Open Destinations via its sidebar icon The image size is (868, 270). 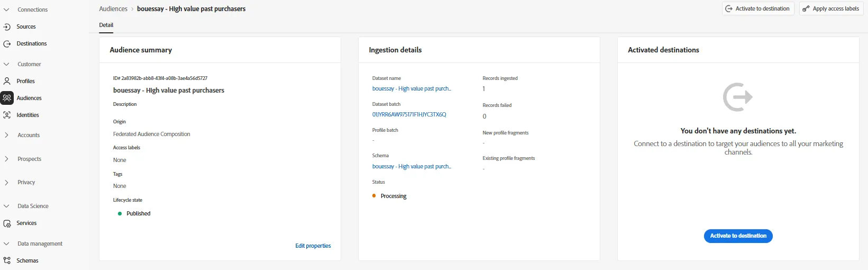pyautogui.click(x=7, y=43)
